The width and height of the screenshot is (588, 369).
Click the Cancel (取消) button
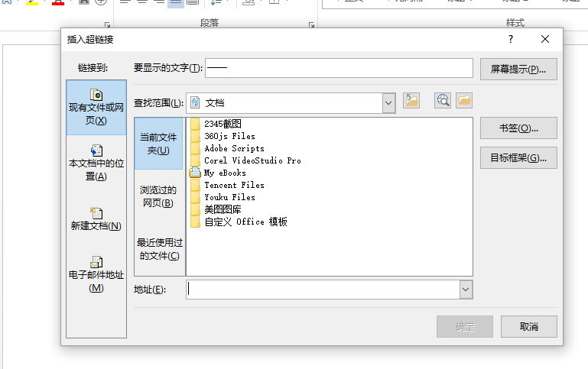pos(529,327)
